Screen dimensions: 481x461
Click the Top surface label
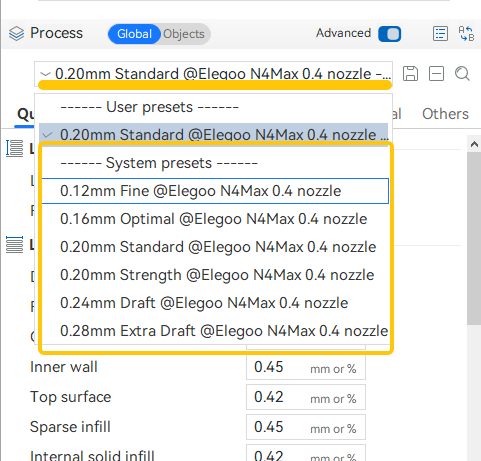pos(70,397)
